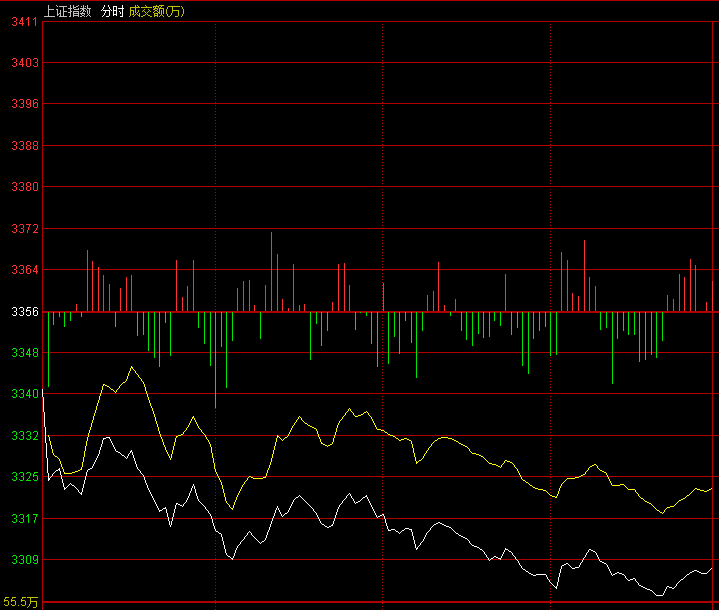The height and width of the screenshot is (610, 719).
Task: Click the green 3348 price axis label
Action: [25, 353]
